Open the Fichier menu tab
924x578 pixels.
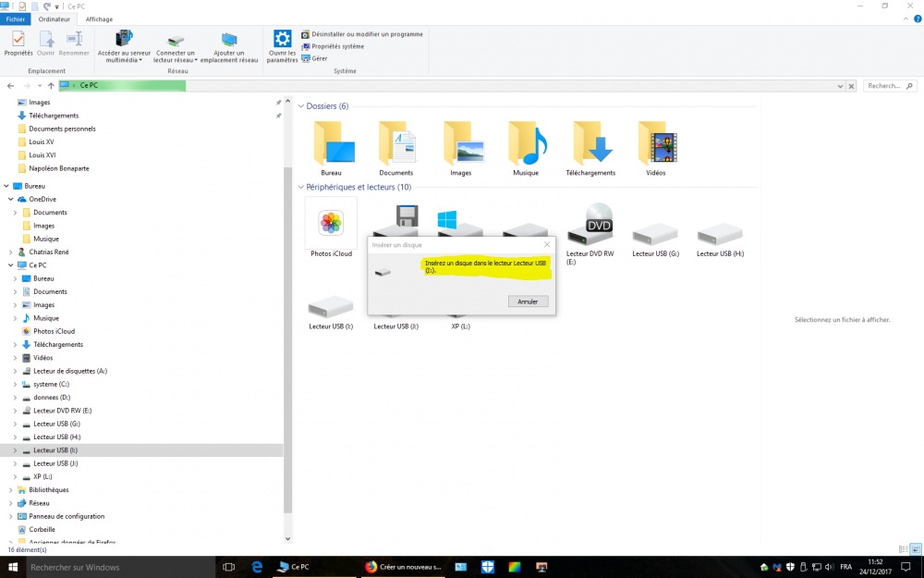click(16, 18)
